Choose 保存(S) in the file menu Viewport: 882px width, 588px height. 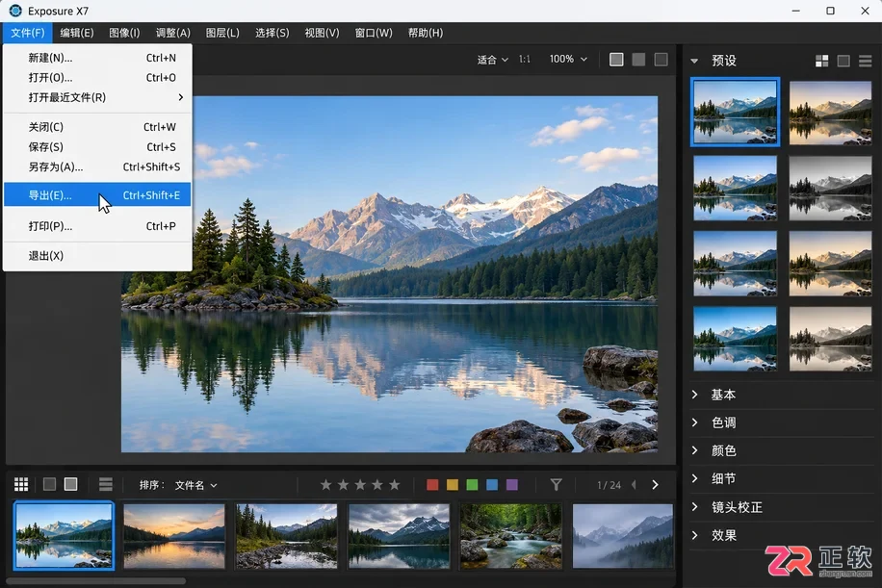97,146
